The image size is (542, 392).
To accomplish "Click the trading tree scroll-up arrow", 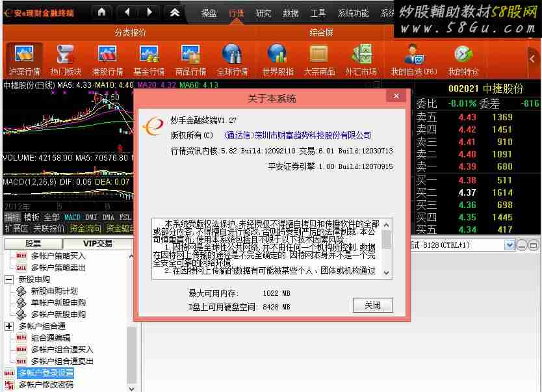I will pyautogui.click(x=131, y=256).
